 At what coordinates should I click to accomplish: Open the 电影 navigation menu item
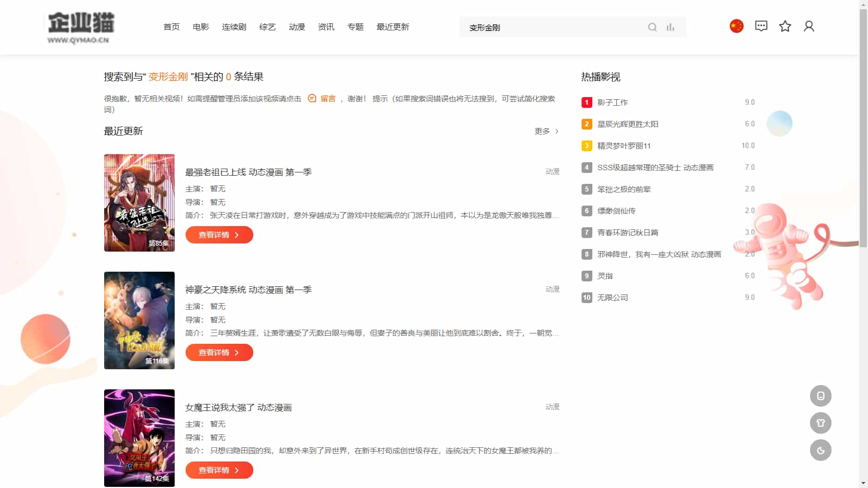(x=201, y=27)
